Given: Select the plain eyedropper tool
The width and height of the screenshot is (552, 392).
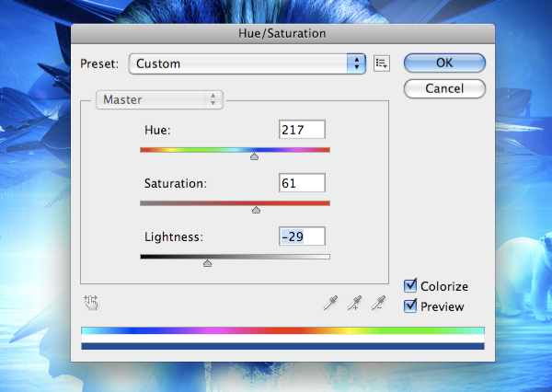Looking at the screenshot, I should 330,303.
